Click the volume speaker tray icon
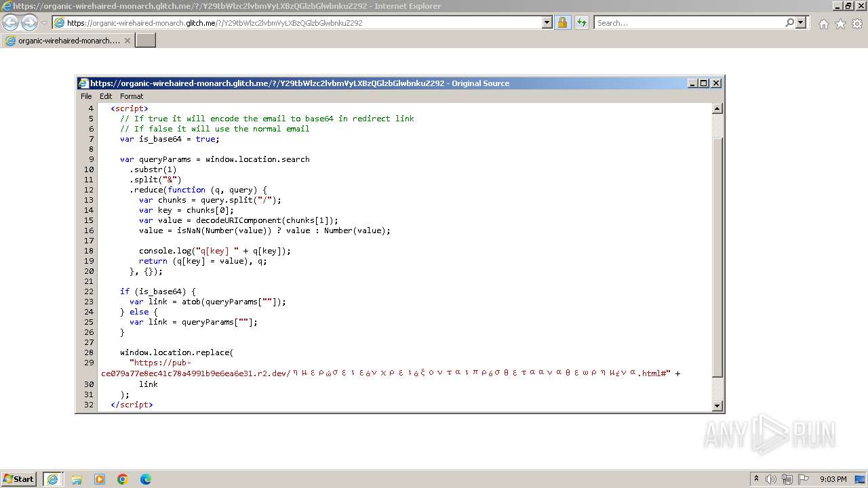868x488 pixels. coord(771,479)
